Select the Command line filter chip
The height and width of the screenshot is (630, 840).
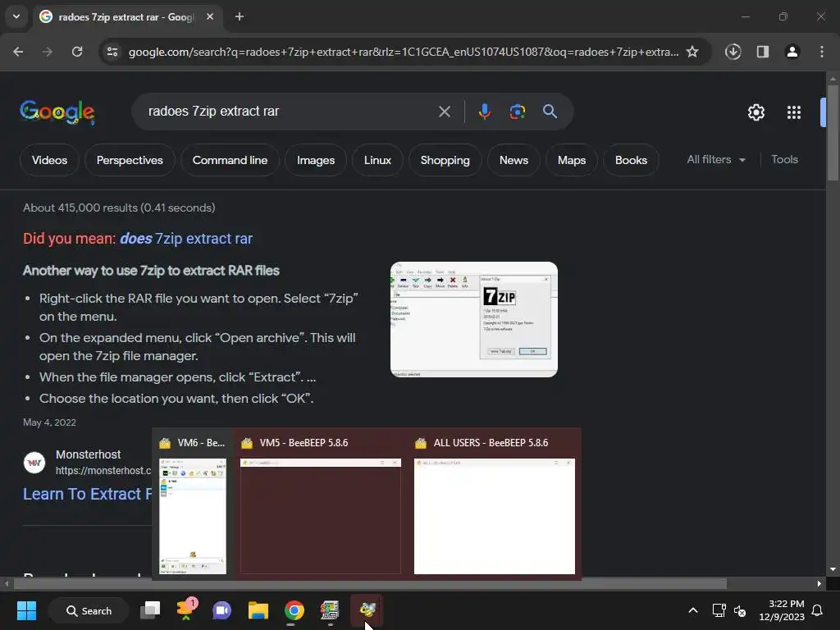point(230,160)
